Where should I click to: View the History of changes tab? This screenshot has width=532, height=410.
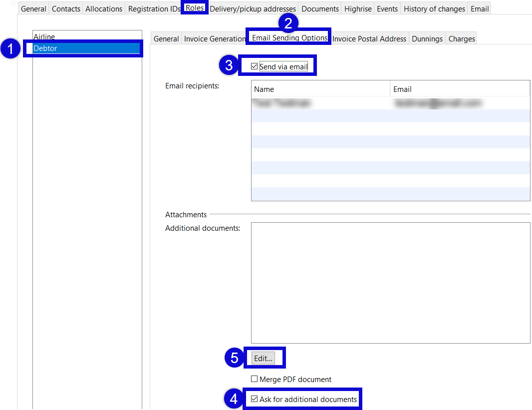coord(434,8)
